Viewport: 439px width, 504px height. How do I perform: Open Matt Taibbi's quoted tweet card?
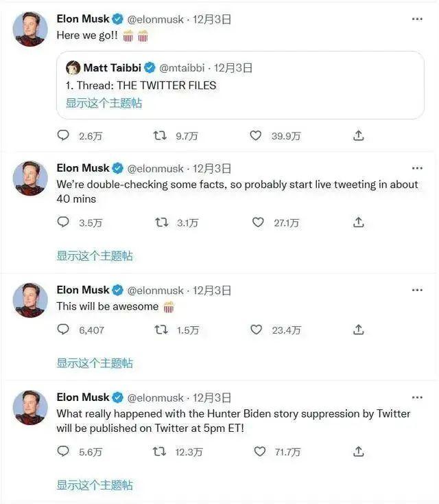coord(240,85)
